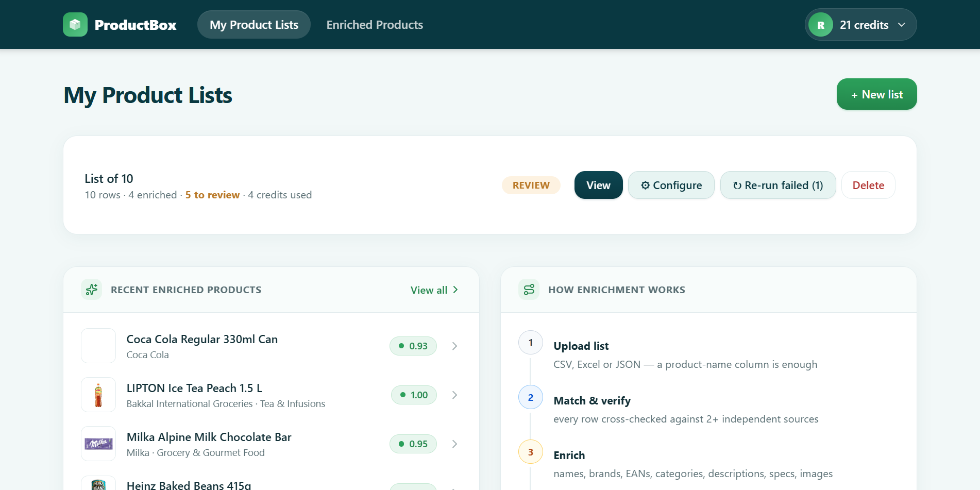Screen dimensions: 980x490
Task: Configure the List of 10
Action: click(x=671, y=185)
